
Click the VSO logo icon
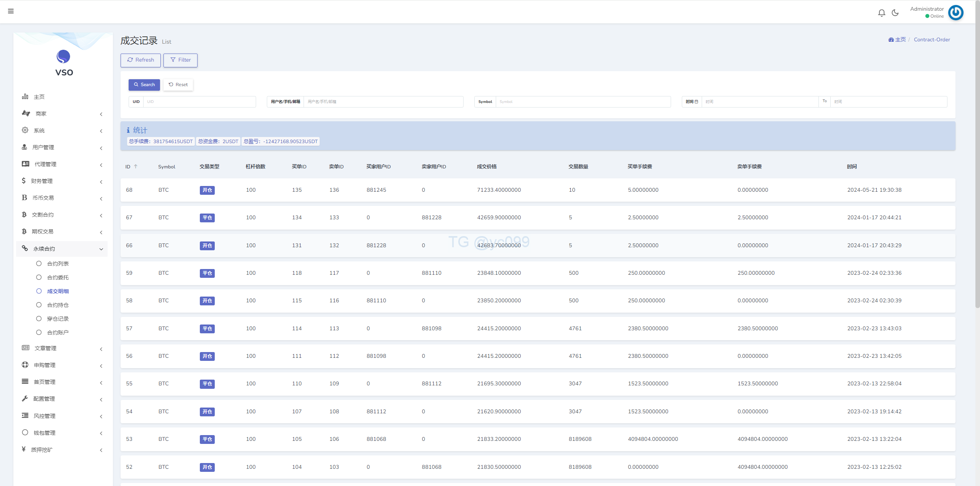64,57
